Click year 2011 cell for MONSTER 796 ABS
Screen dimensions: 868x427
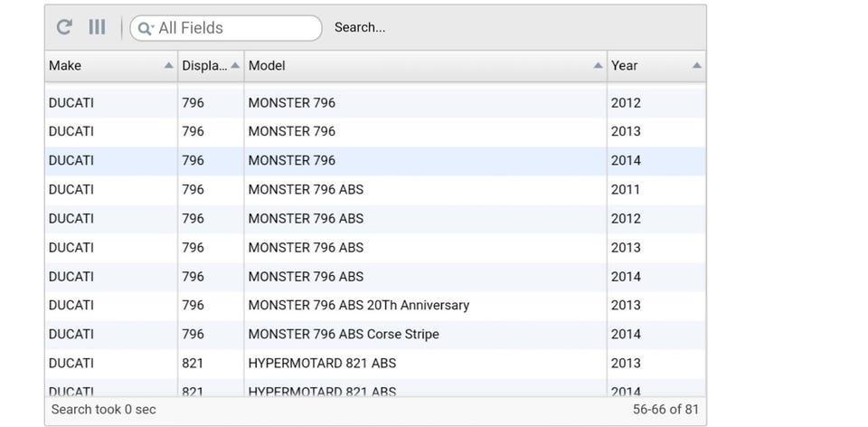pos(626,190)
